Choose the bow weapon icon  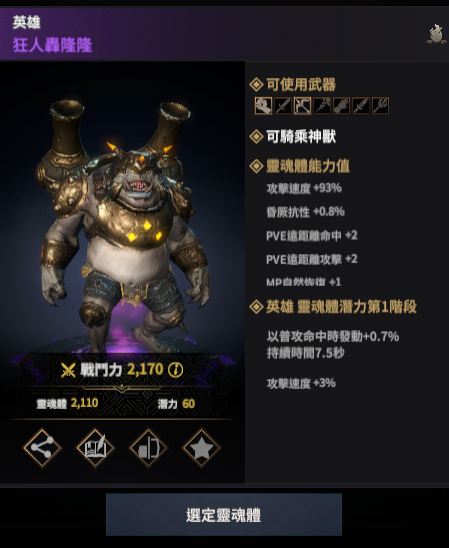(303, 106)
